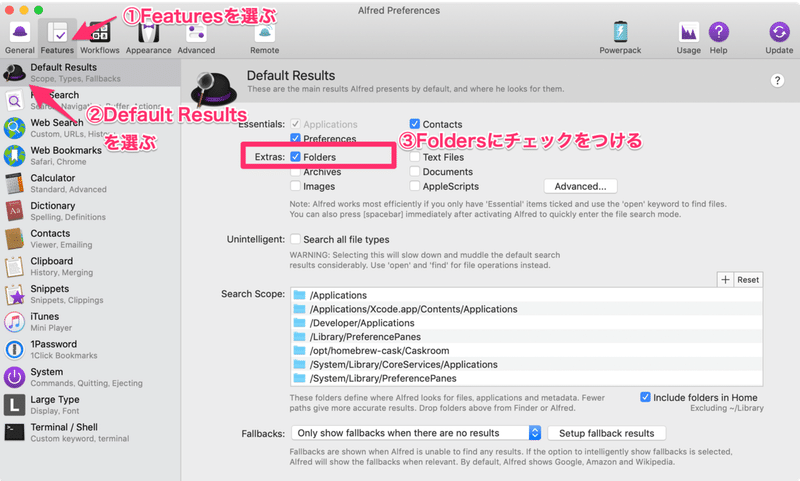The width and height of the screenshot is (800, 481).
Task: Open the Fallbacks behavior dropdown
Action: (416, 433)
